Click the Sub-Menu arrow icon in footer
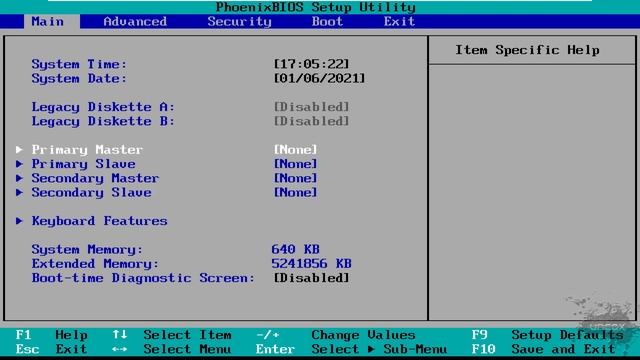 (x=371, y=349)
